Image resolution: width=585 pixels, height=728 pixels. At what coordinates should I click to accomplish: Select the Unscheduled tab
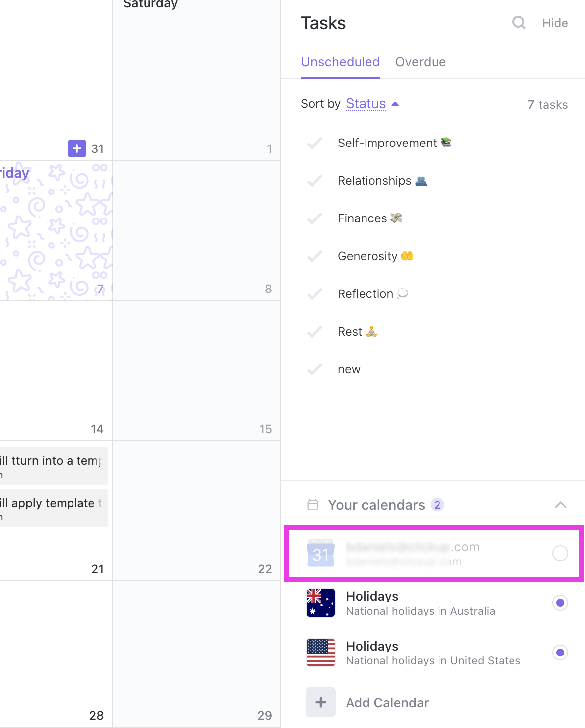pyautogui.click(x=341, y=62)
